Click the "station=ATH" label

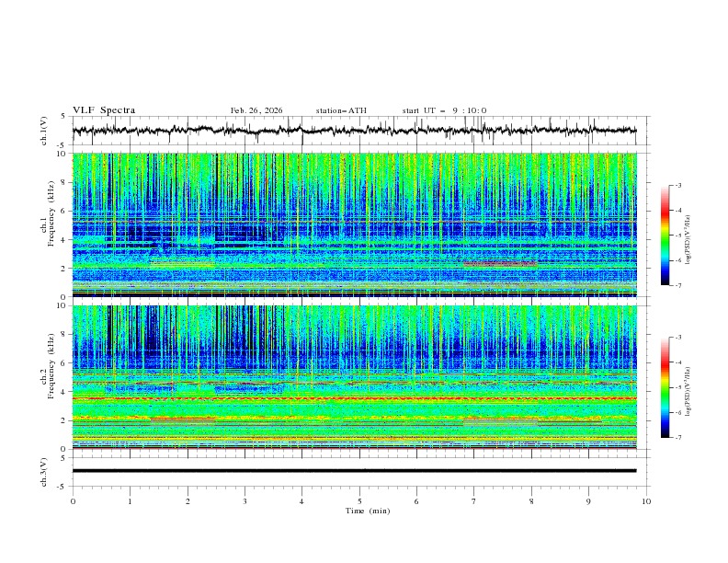coord(341,110)
